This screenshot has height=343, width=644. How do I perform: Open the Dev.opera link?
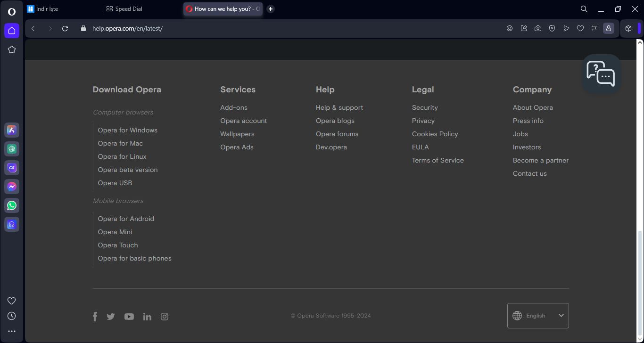click(331, 147)
